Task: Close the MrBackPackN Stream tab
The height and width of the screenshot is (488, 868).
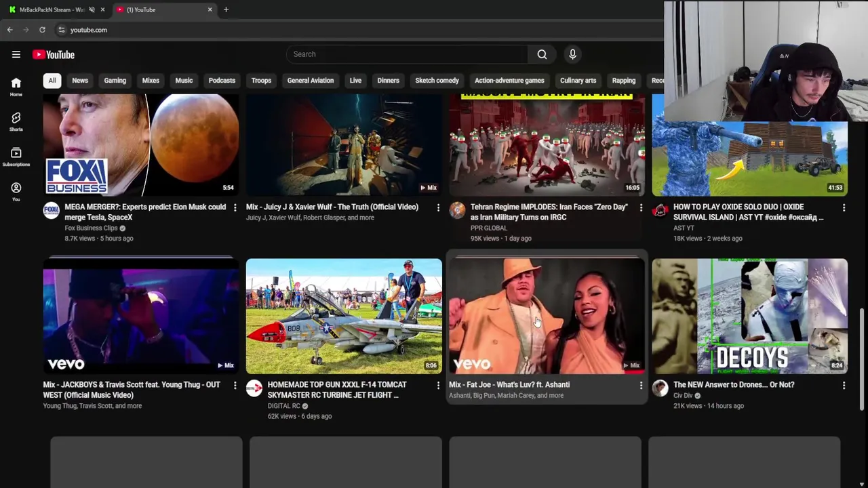Action: (102, 9)
